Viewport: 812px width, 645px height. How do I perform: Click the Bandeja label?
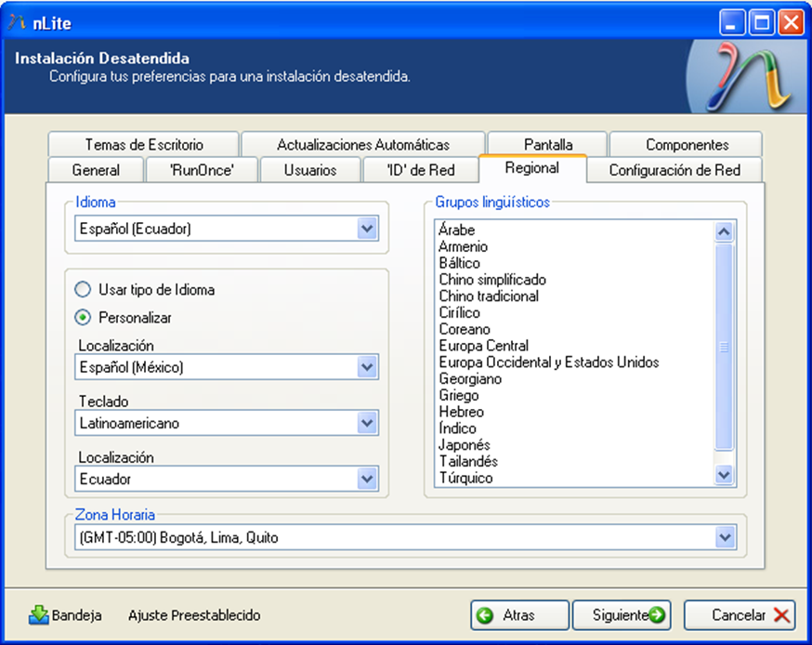(76, 615)
